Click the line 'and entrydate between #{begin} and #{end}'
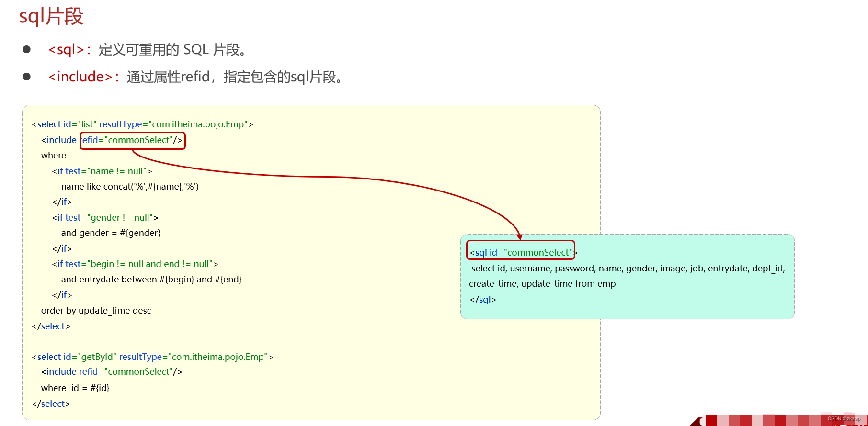The height and width of the screenshot is (426, 868). (151, 280)
